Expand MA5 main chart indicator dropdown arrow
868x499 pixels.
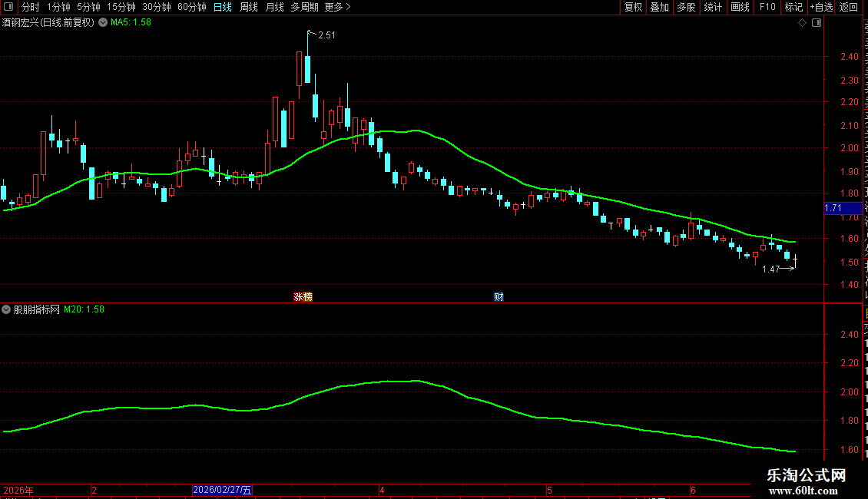click(103, 23)
